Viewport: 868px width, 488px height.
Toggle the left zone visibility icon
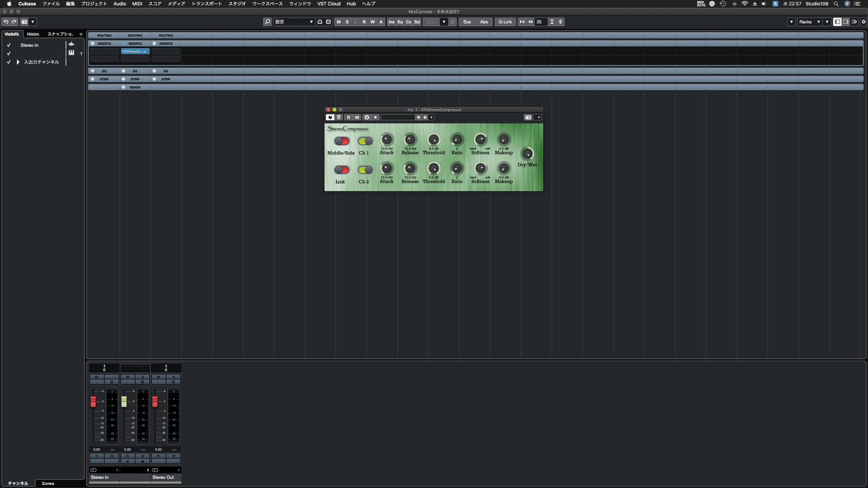point(837,22)
